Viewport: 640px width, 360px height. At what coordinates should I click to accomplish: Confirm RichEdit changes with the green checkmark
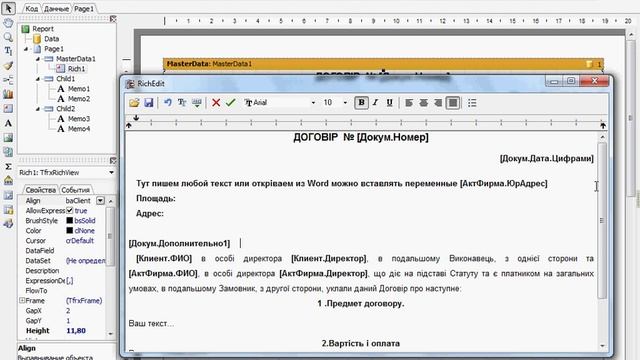(x=231, y=102)
